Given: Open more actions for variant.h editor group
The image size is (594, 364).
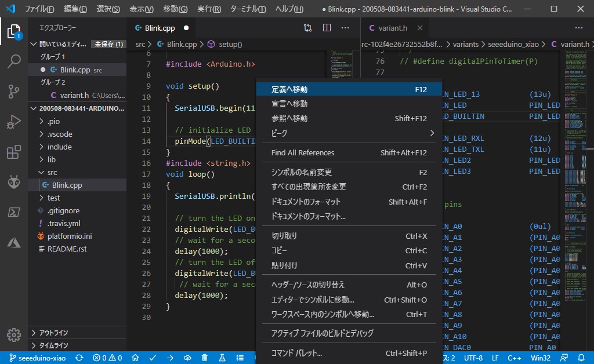Looking at the screenshot, I should 579,28.
